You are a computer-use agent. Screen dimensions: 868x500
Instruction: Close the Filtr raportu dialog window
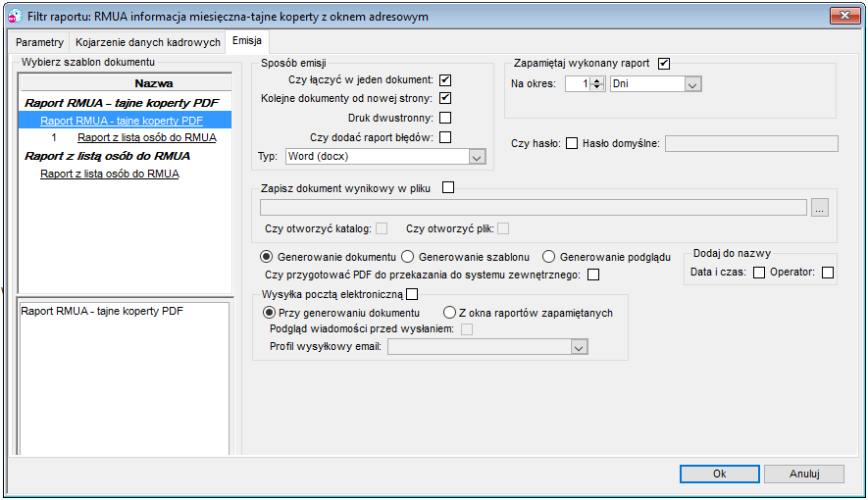[844, 16]
